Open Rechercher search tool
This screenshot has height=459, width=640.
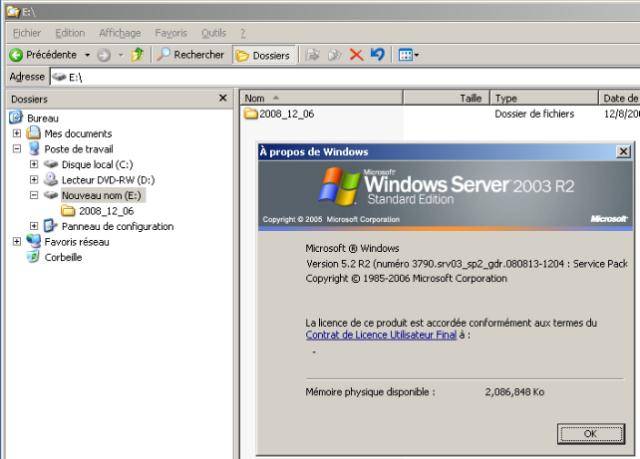[x=191, y=54]
